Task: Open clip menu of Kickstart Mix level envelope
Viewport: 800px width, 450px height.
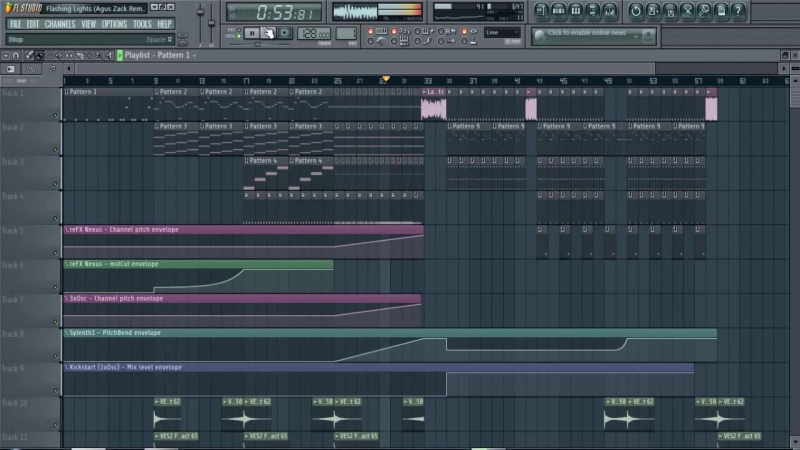Action: click(x=67, y=367)
